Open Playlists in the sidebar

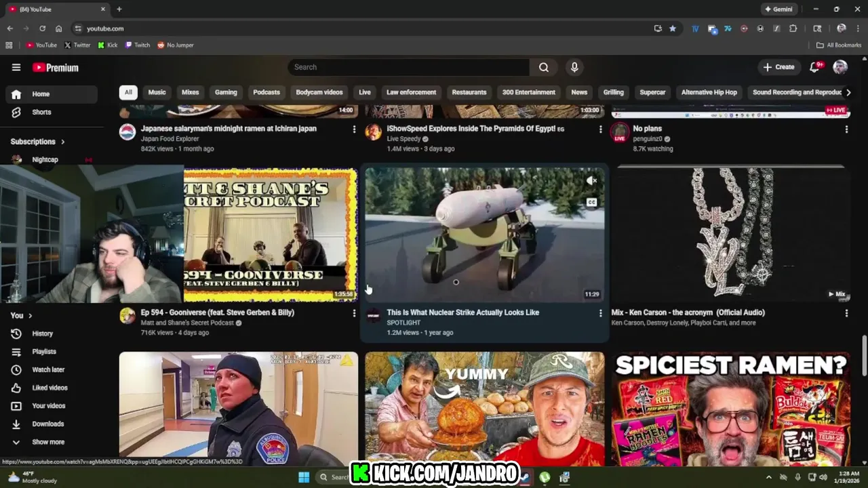pos(52,352)
